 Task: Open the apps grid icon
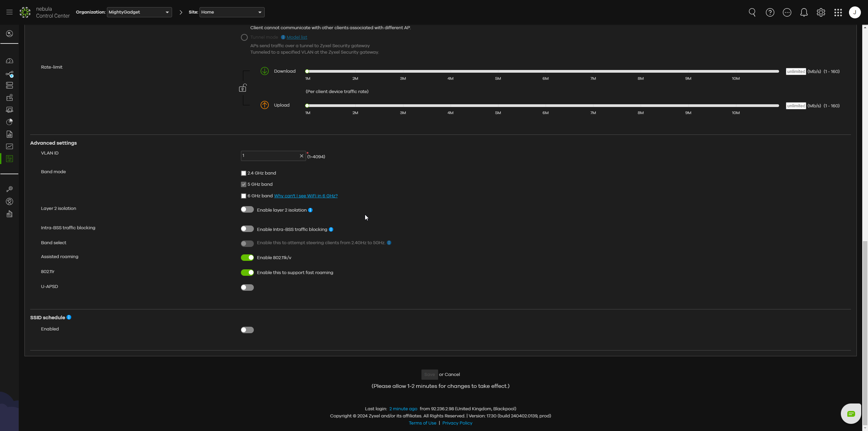tap(838, 13)
